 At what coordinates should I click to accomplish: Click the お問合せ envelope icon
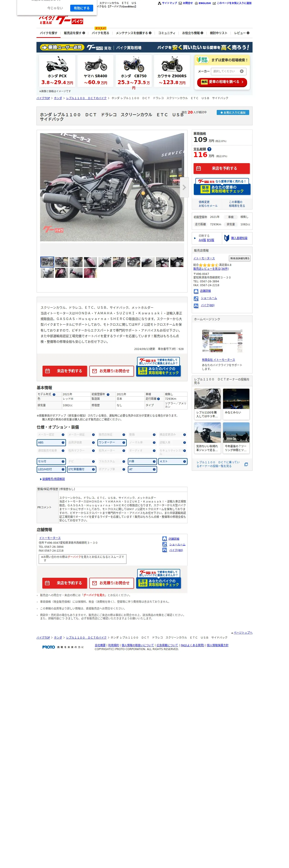coord(180,3)
